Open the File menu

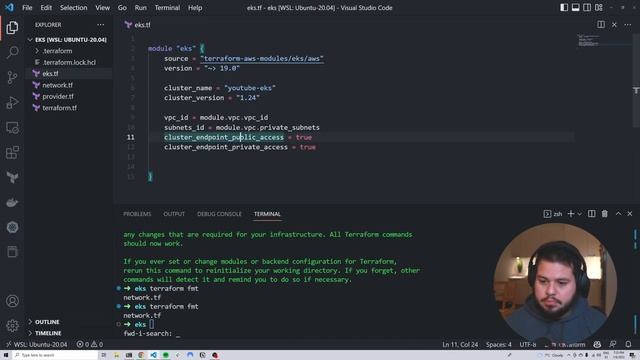pos(27,8)
